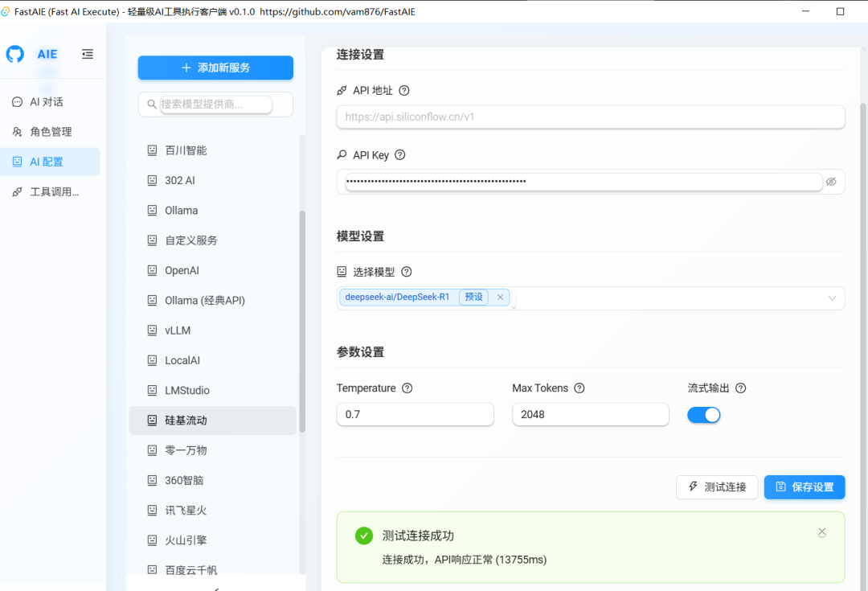Screen dimensions: 868x591
Task: Select 硅基流动 provider
Action: (212, 421)
